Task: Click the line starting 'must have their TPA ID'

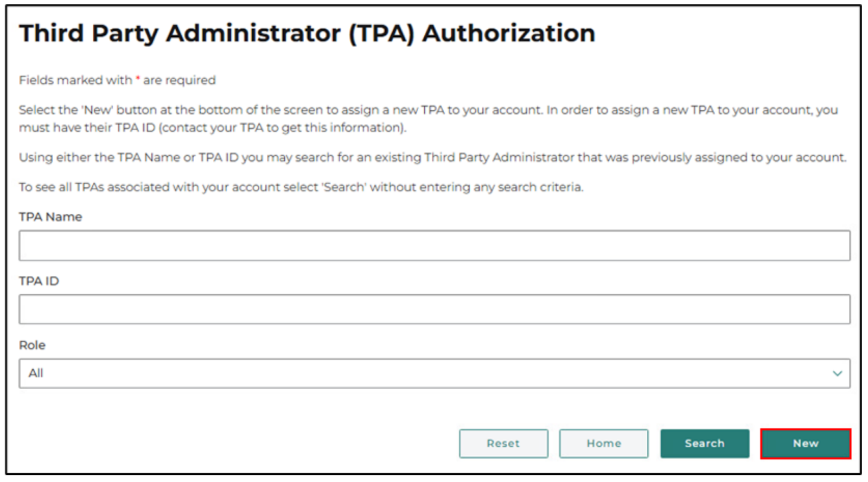Action: (x=213, y=128)
